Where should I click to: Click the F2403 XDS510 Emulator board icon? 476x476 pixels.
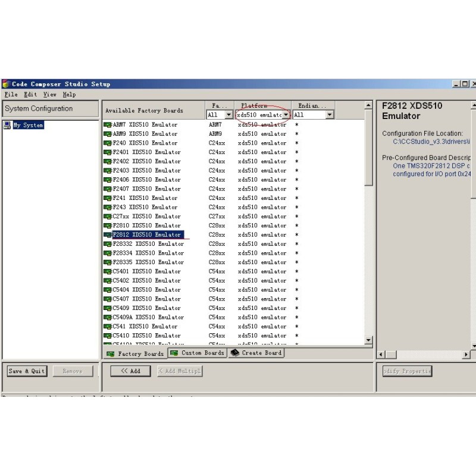click(x=108, y=171)
